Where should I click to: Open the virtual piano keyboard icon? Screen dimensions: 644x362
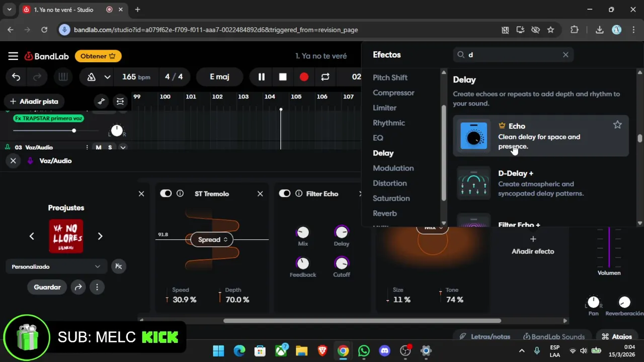tap(63, 77)
